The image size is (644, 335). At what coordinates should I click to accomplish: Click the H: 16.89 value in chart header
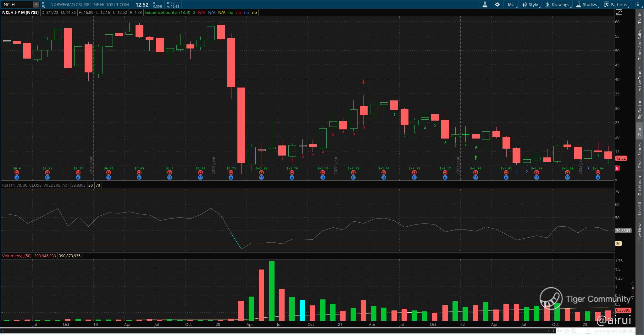(86, 12)
